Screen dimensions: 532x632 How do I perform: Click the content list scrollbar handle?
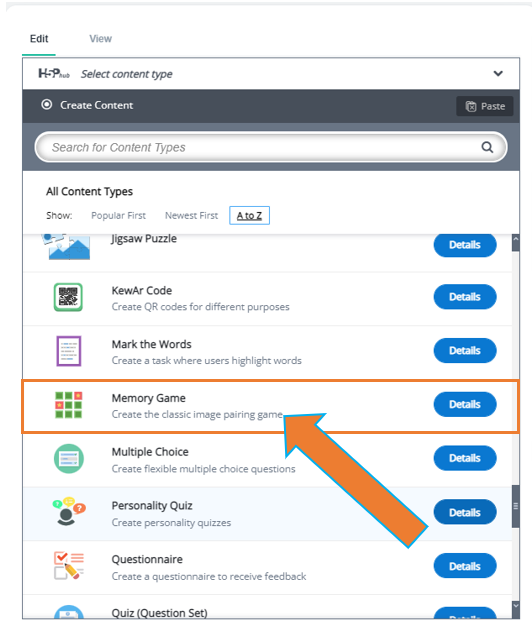point(515,506)
